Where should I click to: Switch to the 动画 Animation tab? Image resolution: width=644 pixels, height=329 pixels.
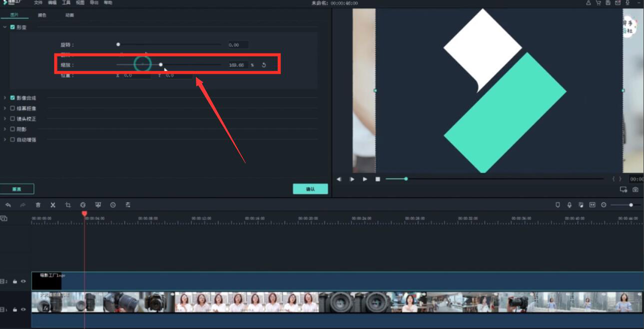click(x=69, y=15)
